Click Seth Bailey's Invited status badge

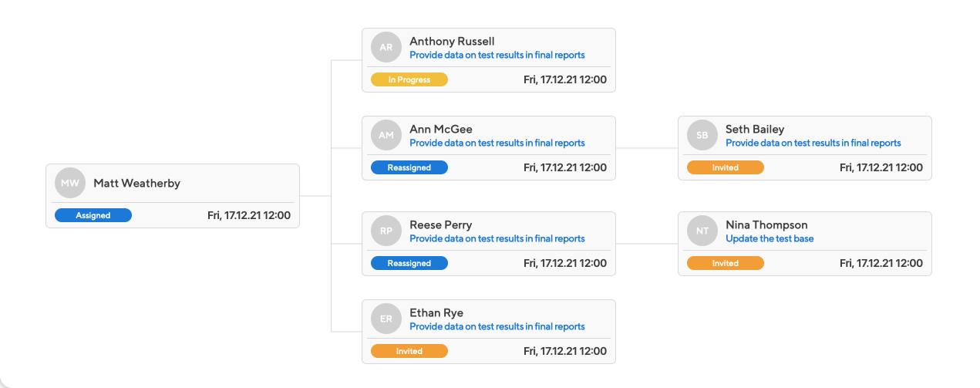726,167
